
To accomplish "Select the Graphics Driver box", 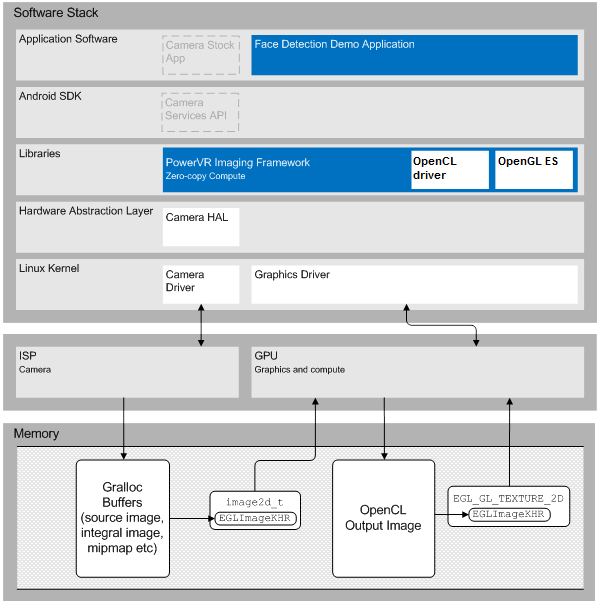I will pos(415,284).
